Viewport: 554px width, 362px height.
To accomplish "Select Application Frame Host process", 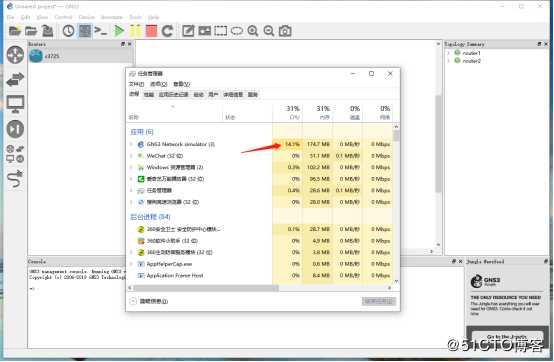I will tap(260, 275).
